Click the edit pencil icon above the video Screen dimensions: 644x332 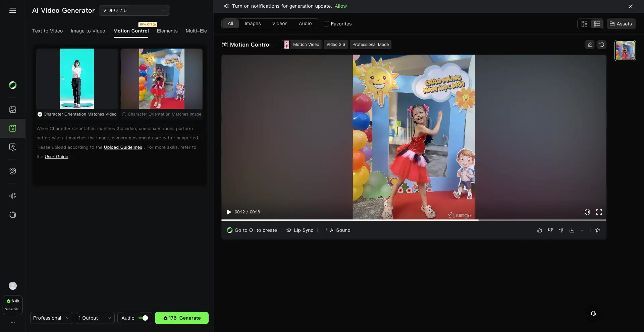pyautogui.click(x=589, y=45)
